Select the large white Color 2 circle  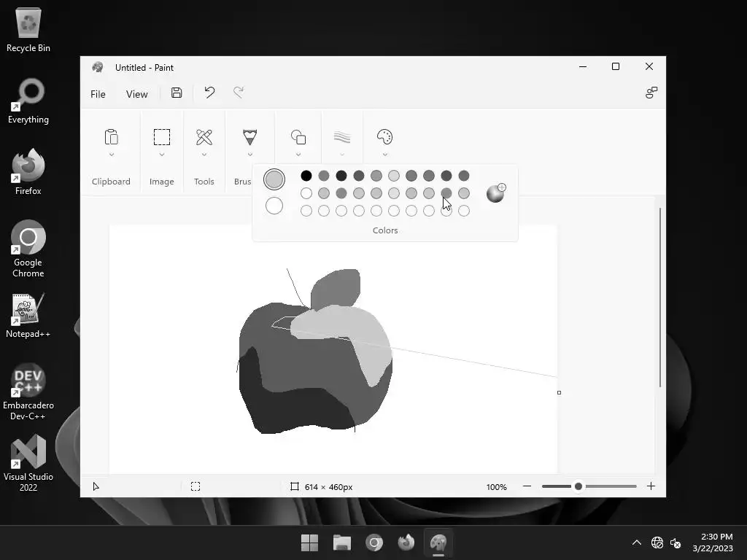point(274,206)
